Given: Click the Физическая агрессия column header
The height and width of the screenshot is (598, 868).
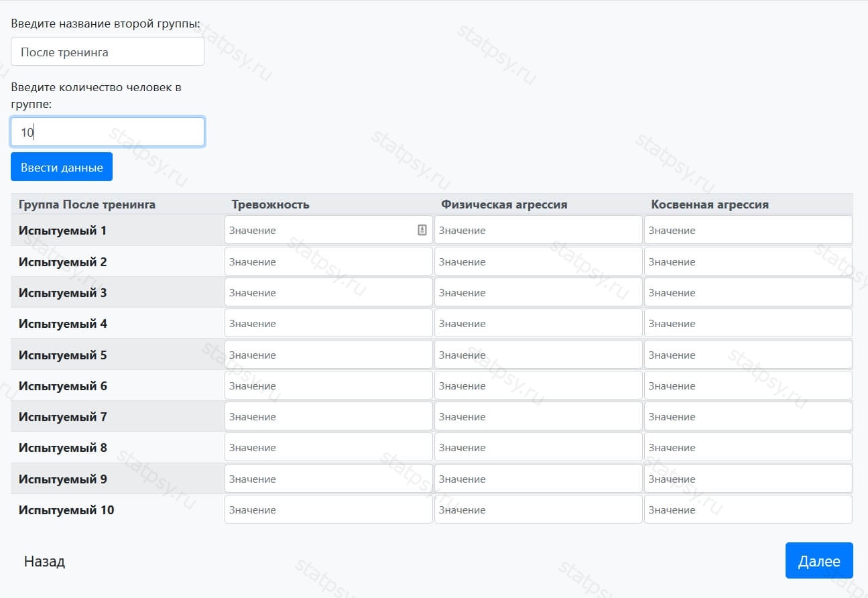Looking at the screenshot, I should point(504,204).
